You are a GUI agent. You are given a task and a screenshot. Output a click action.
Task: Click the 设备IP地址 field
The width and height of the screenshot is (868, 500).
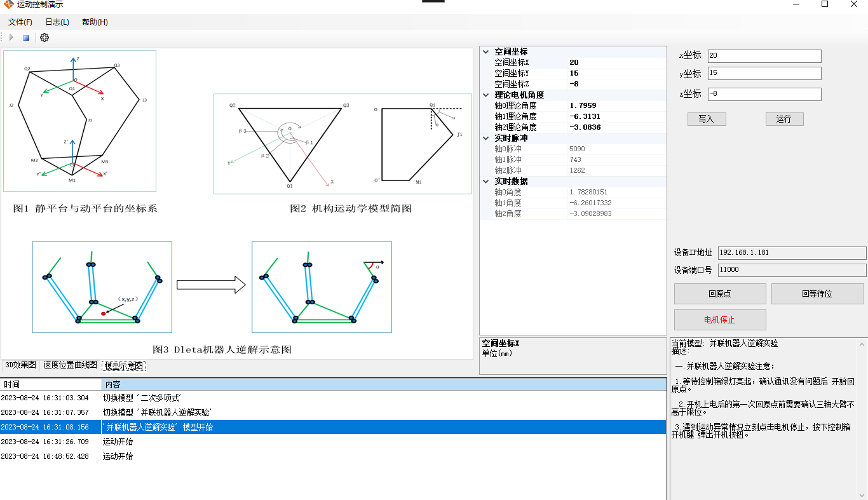coord(791,253)
